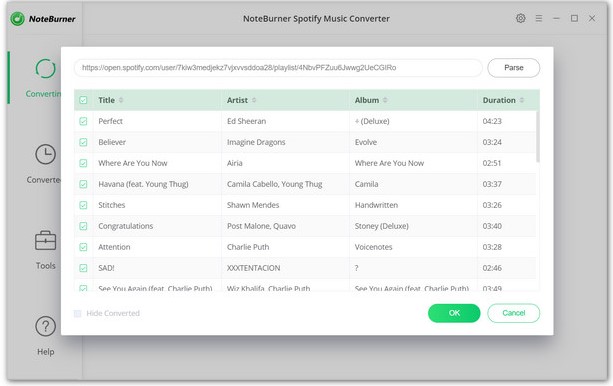Open the Tools toolbox icon
Viewport: 613px width, 386px height.
46,241
